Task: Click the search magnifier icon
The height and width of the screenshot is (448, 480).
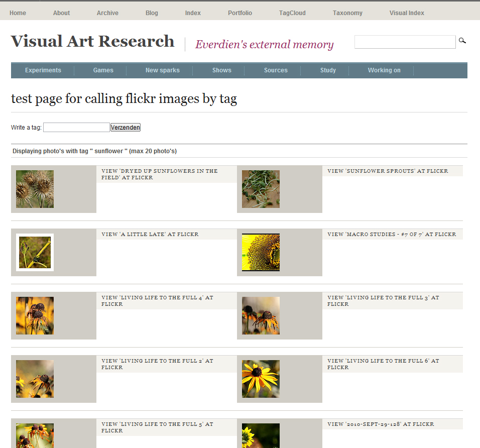Action: (462, 40)
